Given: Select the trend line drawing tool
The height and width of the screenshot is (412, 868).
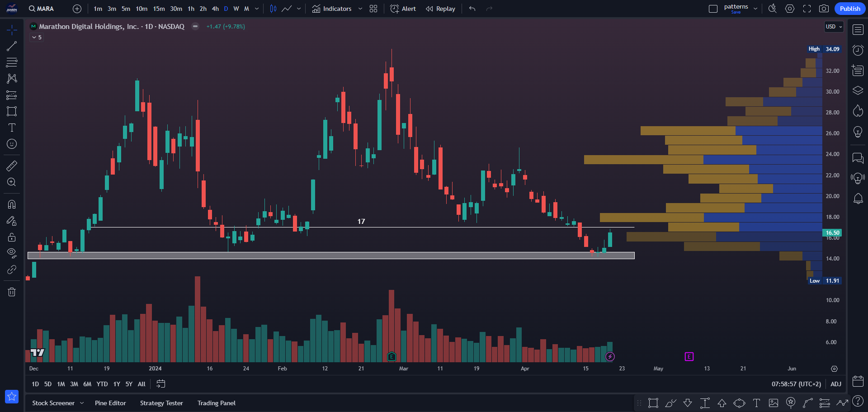Looking at the screenshot, I should [12, 46].
